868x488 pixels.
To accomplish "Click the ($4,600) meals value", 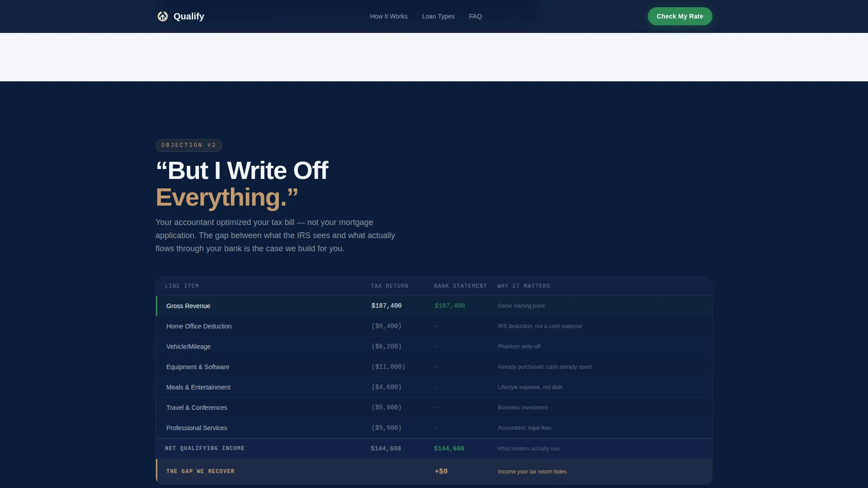I will [386, 387].
